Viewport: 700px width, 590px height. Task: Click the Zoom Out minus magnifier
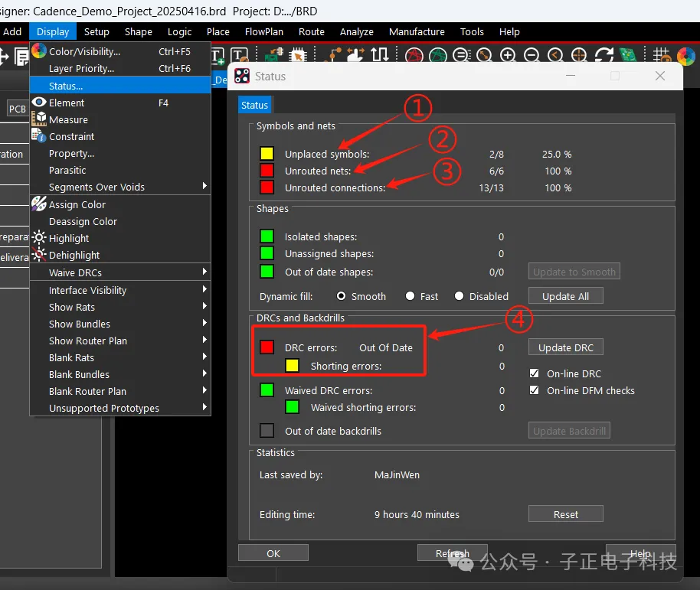tap(532, 55)
